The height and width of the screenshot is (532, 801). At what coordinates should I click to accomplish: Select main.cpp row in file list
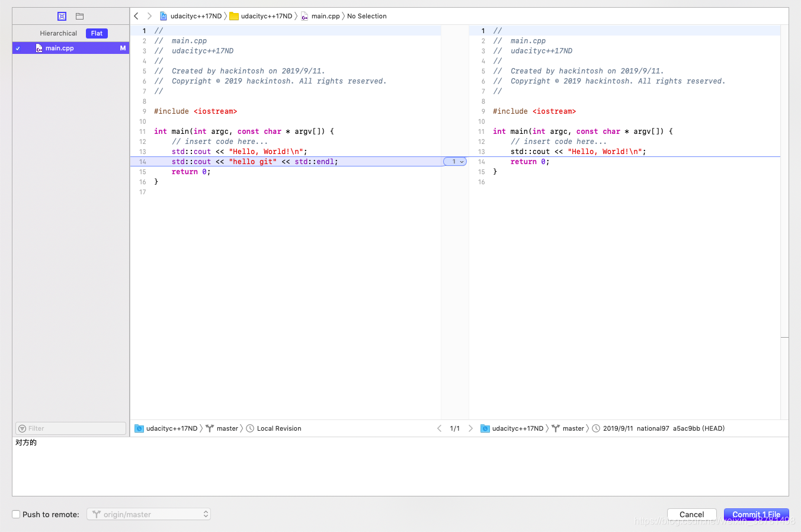point(71,48)
